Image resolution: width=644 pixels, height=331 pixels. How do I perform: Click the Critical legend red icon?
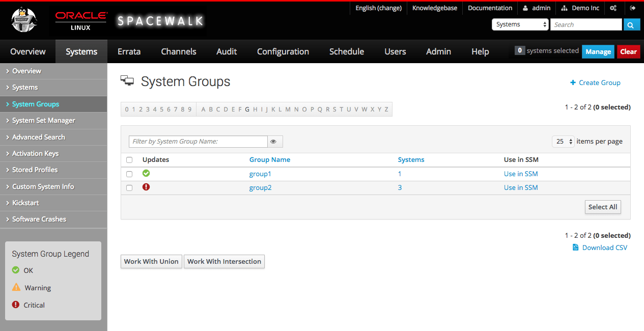[x=16, y=305]
